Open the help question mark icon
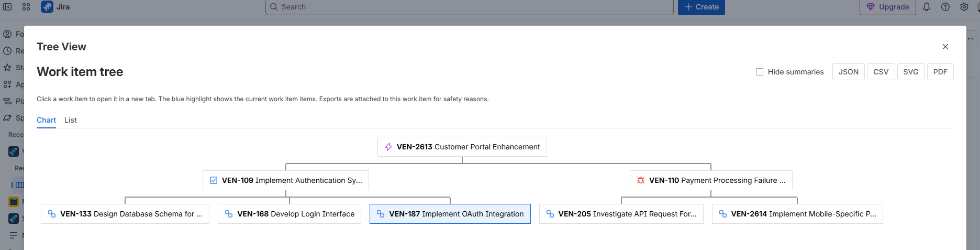This screenshot has width=980, height=250. [945, 7]
